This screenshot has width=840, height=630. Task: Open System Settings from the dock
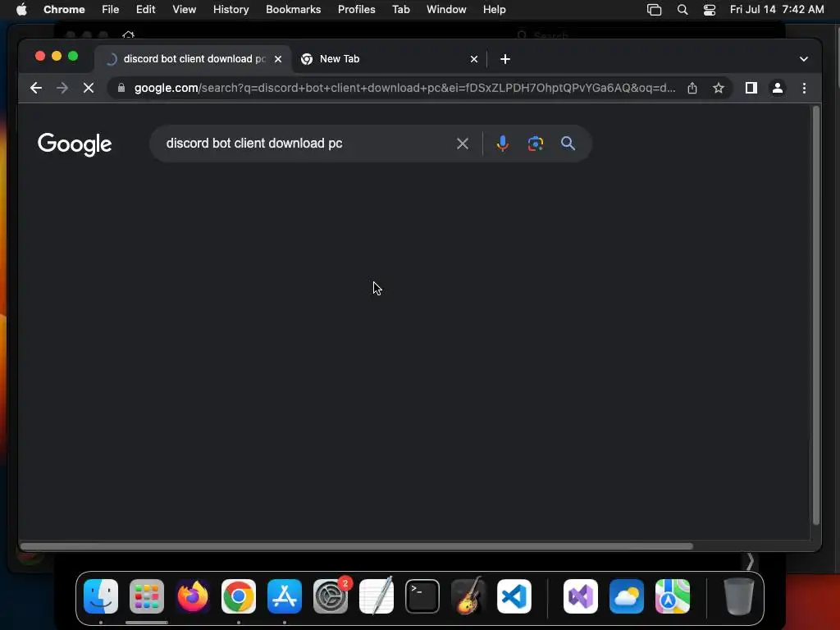[x=331, y=596]
